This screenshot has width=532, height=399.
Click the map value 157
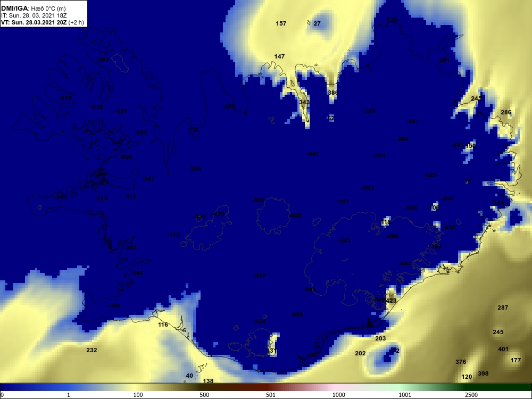coord(281,23)
